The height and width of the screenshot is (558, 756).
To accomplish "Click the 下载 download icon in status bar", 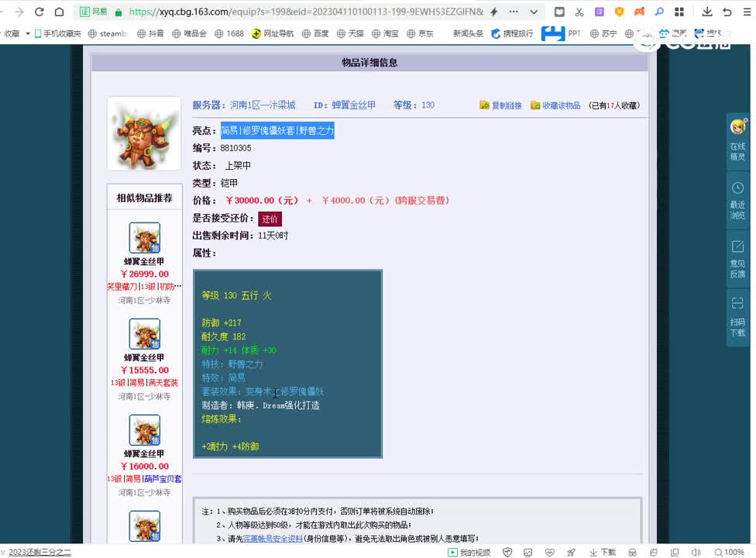I will (602, 553).
